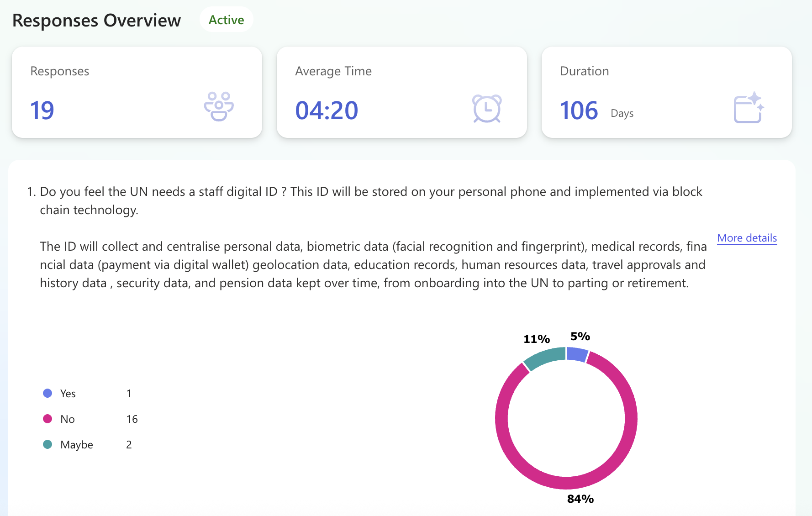This screenshot has height=516, width=812.
Task: Click the Responses Overview heading
Action: coord(97,21)
